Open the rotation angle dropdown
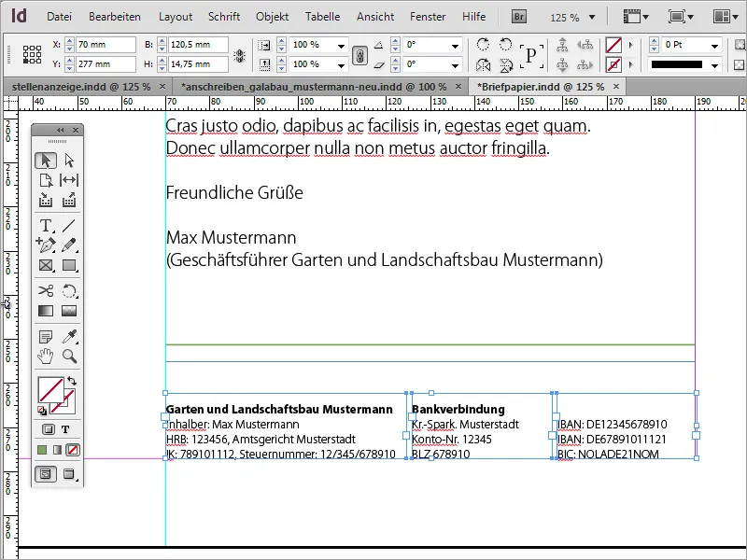 455,46
